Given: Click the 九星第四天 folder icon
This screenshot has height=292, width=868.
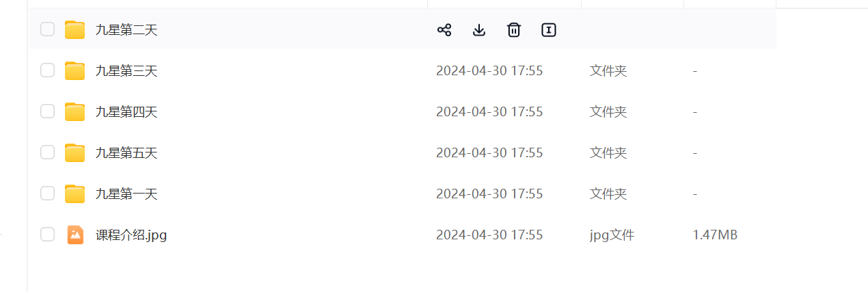Looking at the screenshot, I should 74,111.
